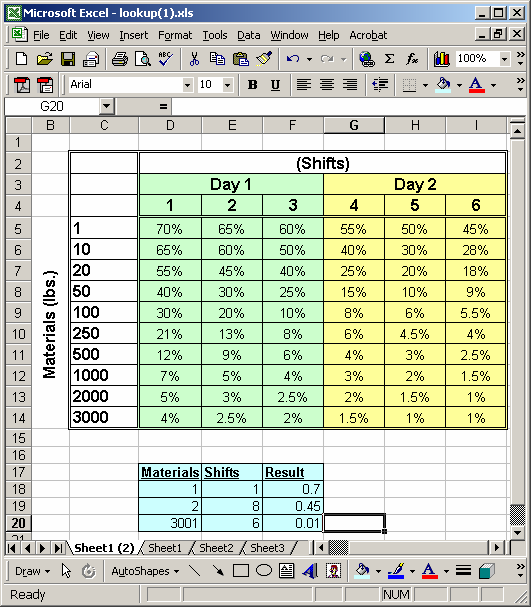Open the Font Color dropdown arrow
The image size is (531, 607).
point(493,85)
